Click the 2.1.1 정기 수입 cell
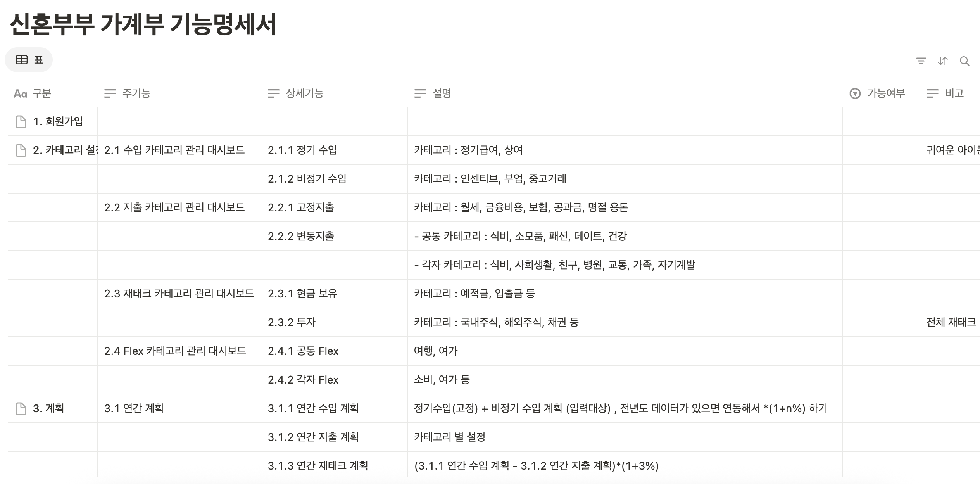This screenshot has width=980, height=484. [x=302, y=150]
